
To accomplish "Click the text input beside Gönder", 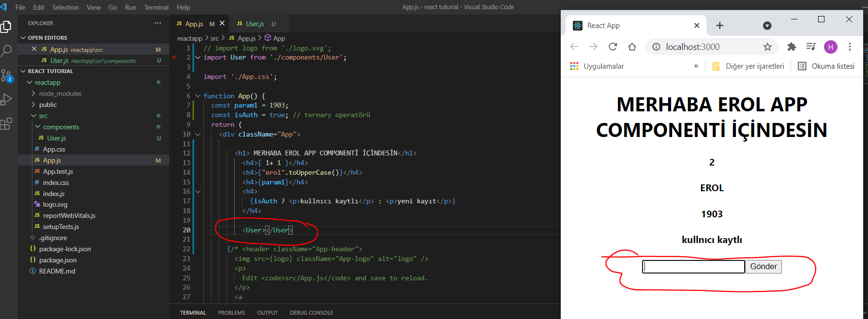I will pos(693,267).
